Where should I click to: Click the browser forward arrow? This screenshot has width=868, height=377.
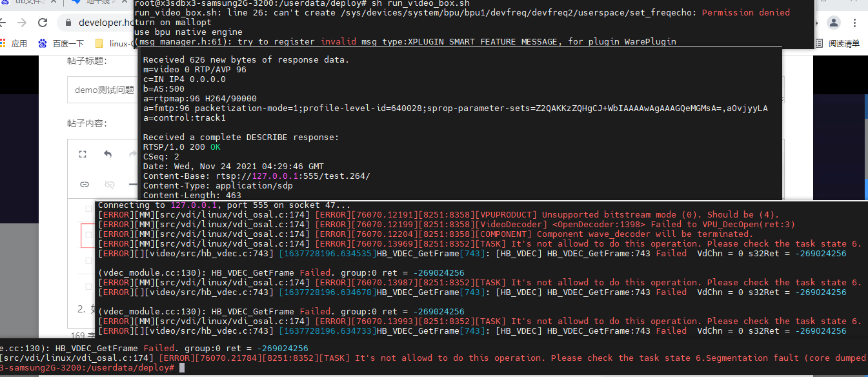point(22,23)
